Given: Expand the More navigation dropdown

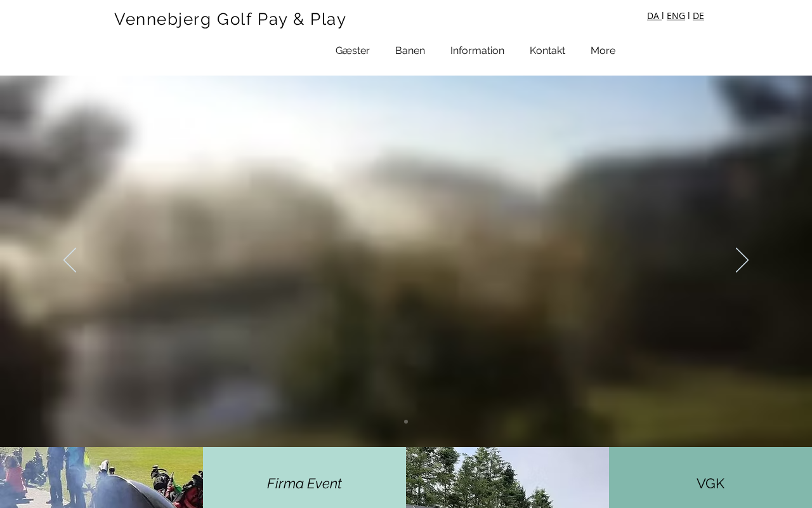Looking at the screenshot, I should pyautogui.click(x=603, y=51).
